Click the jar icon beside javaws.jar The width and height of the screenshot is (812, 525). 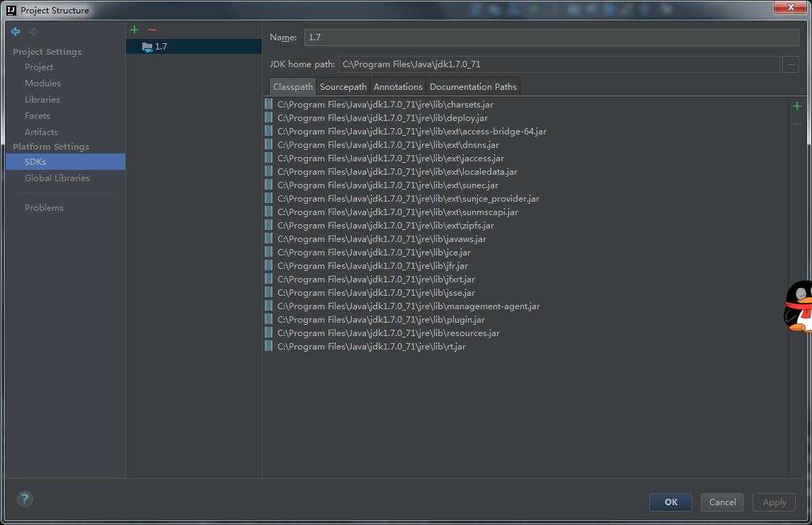coord(269,238)
